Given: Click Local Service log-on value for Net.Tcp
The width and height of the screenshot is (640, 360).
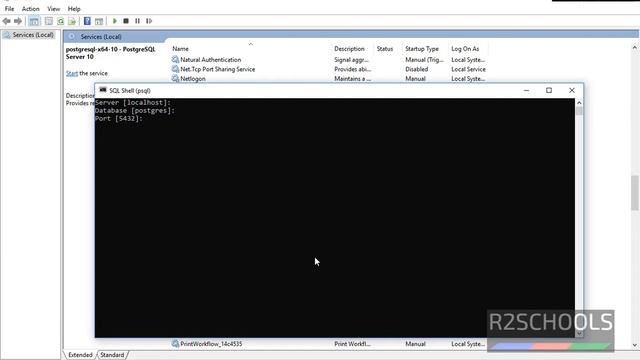Looking at the screenshot, I should pos(468,69).
